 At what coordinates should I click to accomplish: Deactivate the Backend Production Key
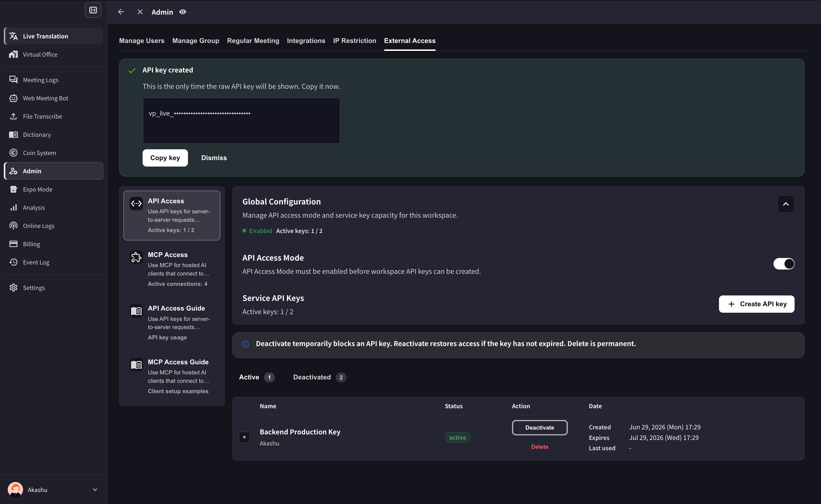tap(540, 428)
